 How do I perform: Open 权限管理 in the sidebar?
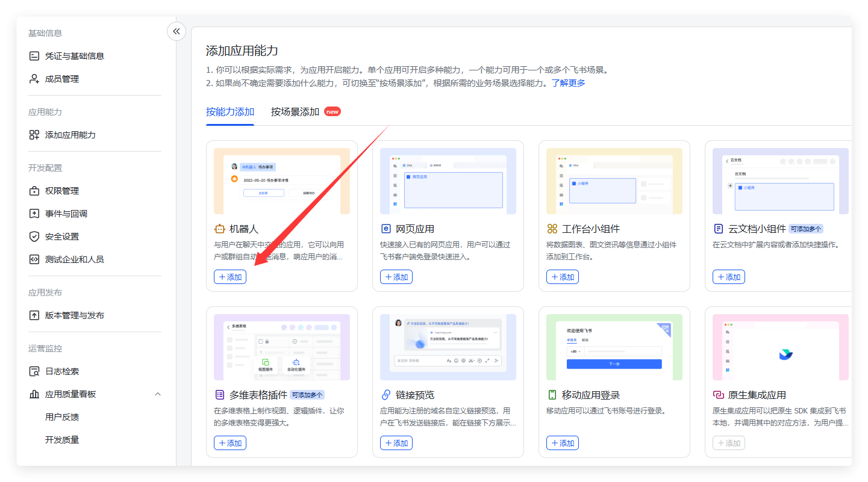click(x=61, y=191)
